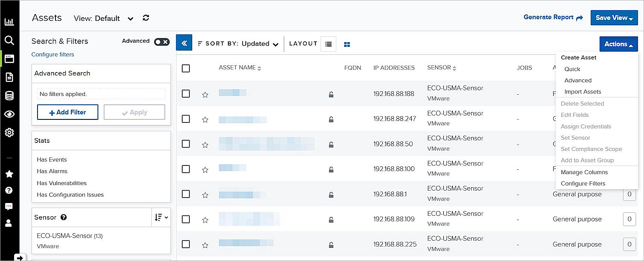Open the Reports document icon in sidebar
Viewport: 644px width, 261px height.
[9, 77]
